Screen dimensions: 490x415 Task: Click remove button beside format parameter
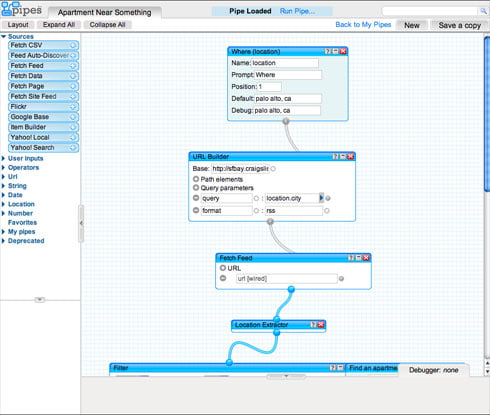pos(196,210)
